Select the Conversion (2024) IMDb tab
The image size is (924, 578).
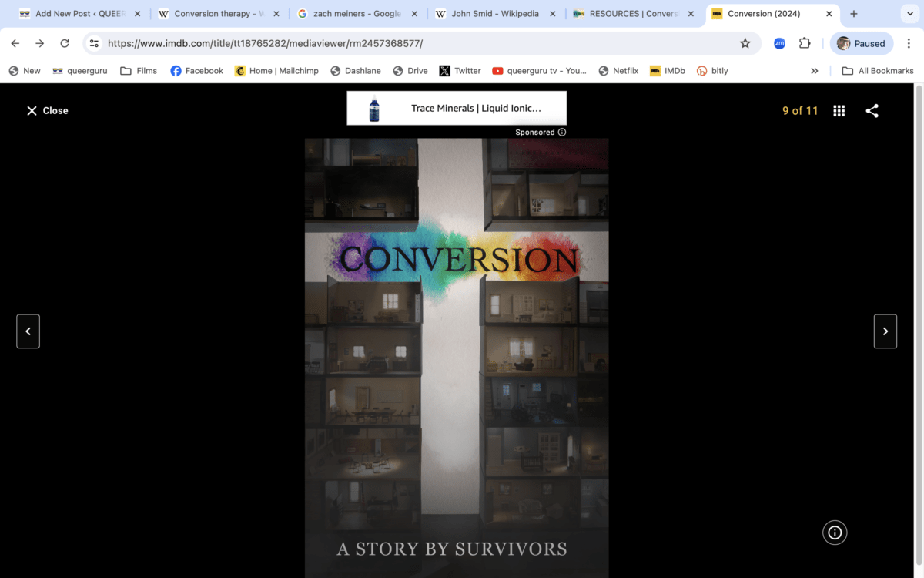tap(772, 14)
